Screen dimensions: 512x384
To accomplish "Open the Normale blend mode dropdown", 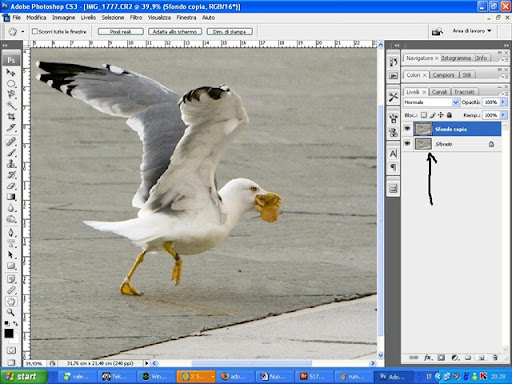I will pos(431,102).
